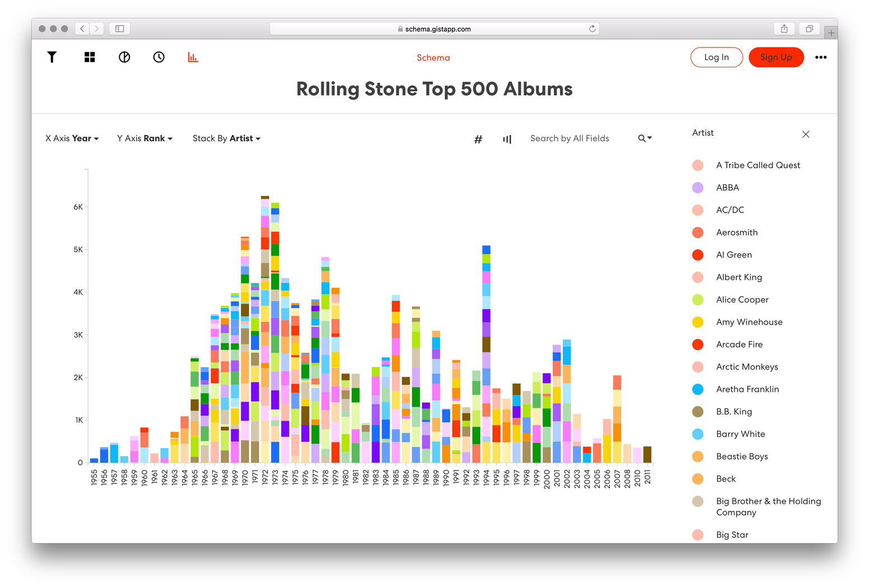Click the schema.gistapp.com address bar
Screen dimensions: 869x588
434,29
